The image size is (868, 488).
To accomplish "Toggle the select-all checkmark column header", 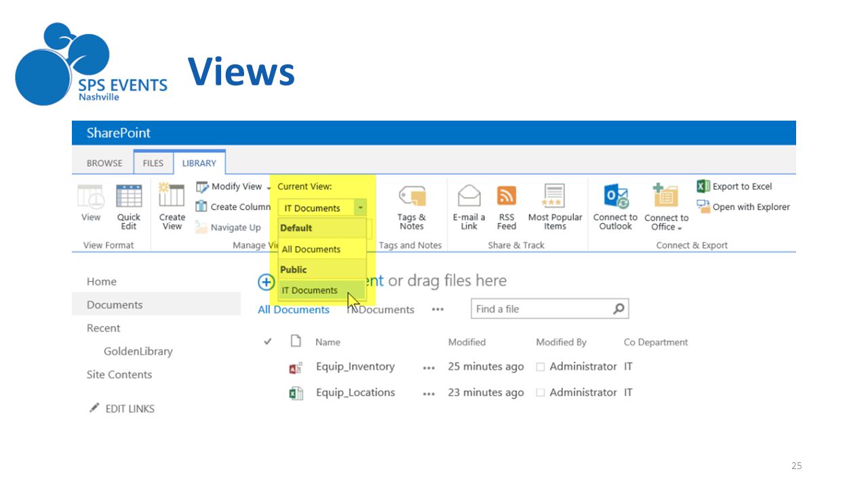I will pyautogui.click(x=268, y=342).
